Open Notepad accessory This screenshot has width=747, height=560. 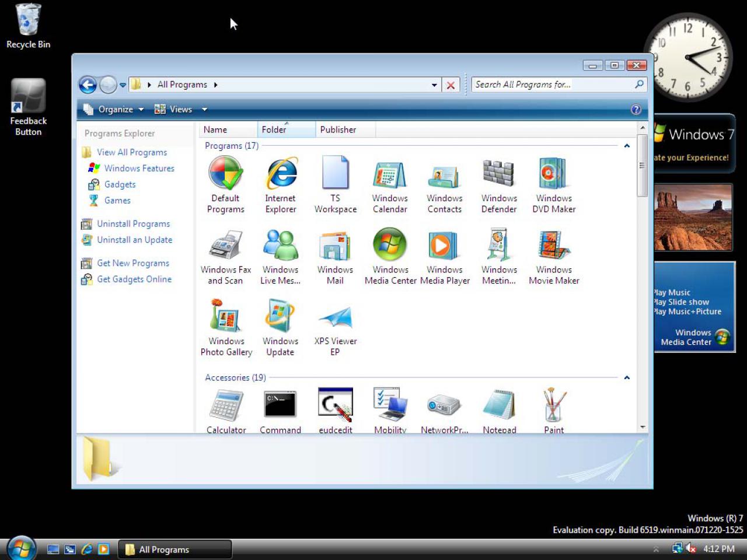[499, 411]
